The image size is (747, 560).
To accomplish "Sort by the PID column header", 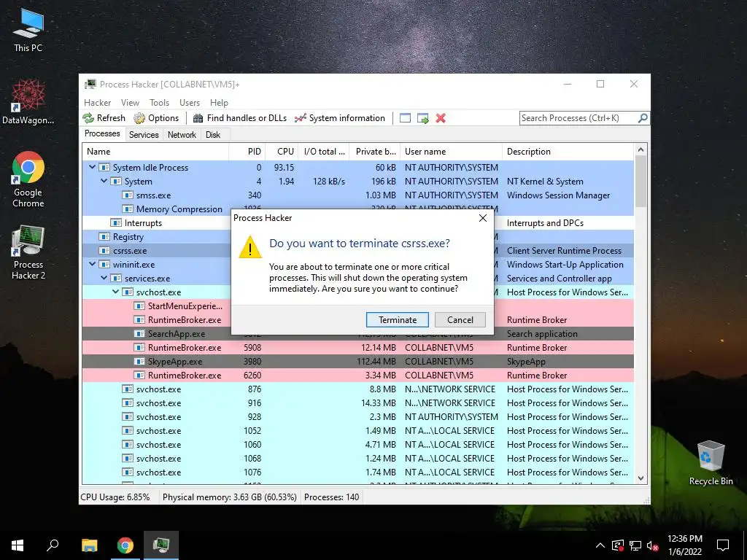I will pyautogui.click(x=247, y=152).
